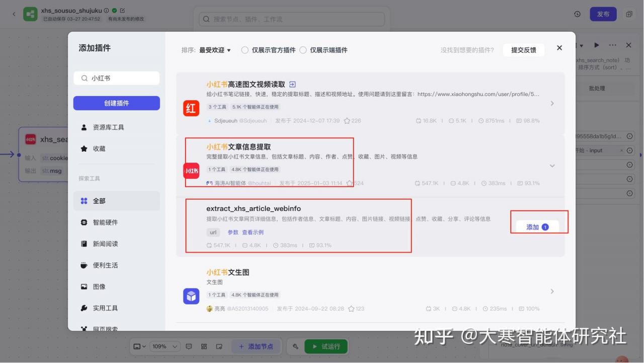Click the green 试运行 button
Image resolution: width=644 pixels, height=363 pixels.
(326, 346)
